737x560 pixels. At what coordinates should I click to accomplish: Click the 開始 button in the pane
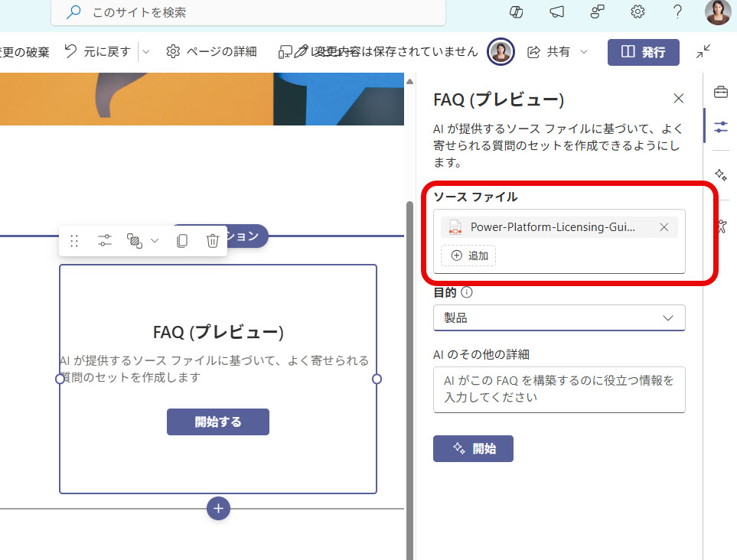473,448
